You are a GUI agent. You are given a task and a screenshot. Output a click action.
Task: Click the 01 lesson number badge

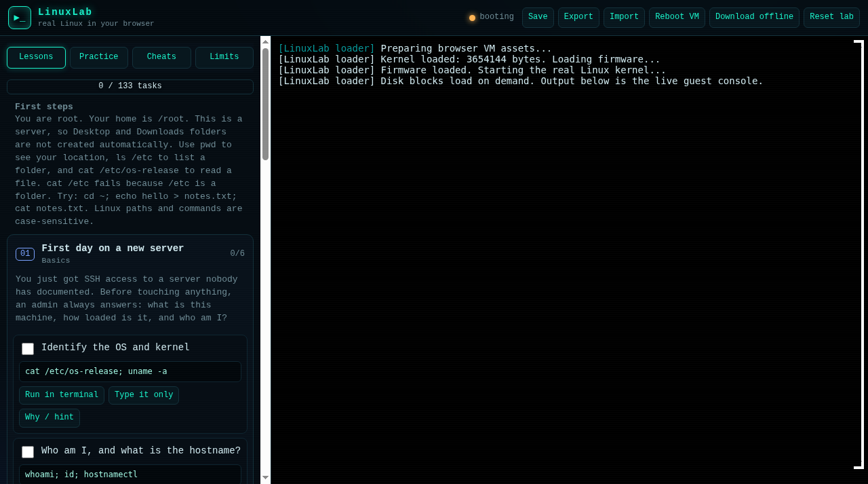click(25, 254)
